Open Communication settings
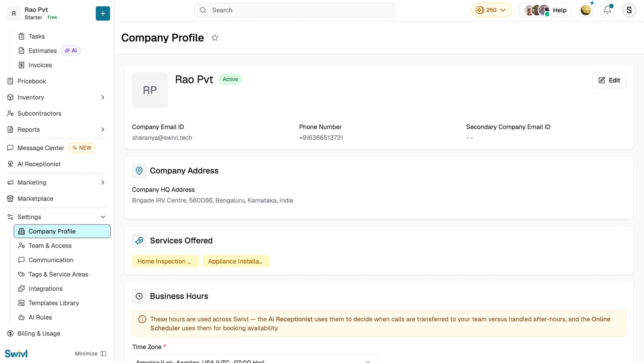This screenshot has height=363, width=644. coord(51,260)
